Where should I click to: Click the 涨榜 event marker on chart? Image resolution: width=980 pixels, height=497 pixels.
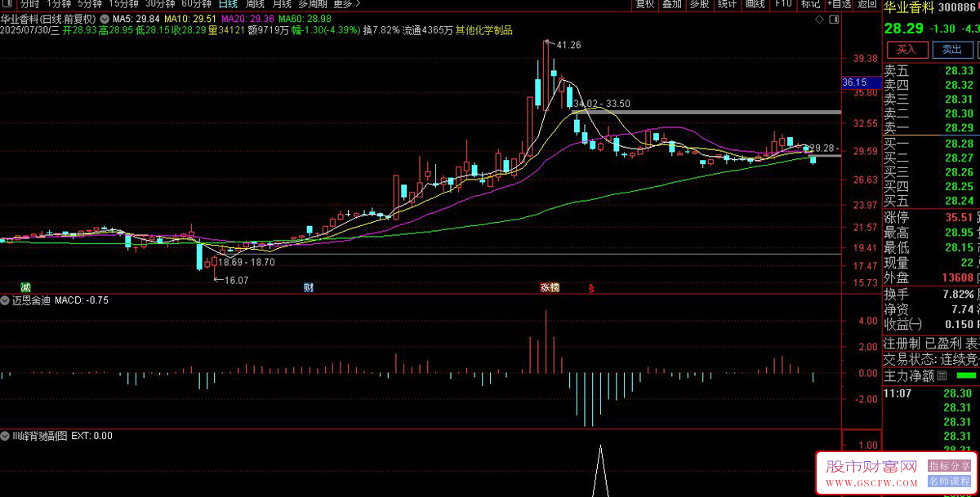coord(550,287)
